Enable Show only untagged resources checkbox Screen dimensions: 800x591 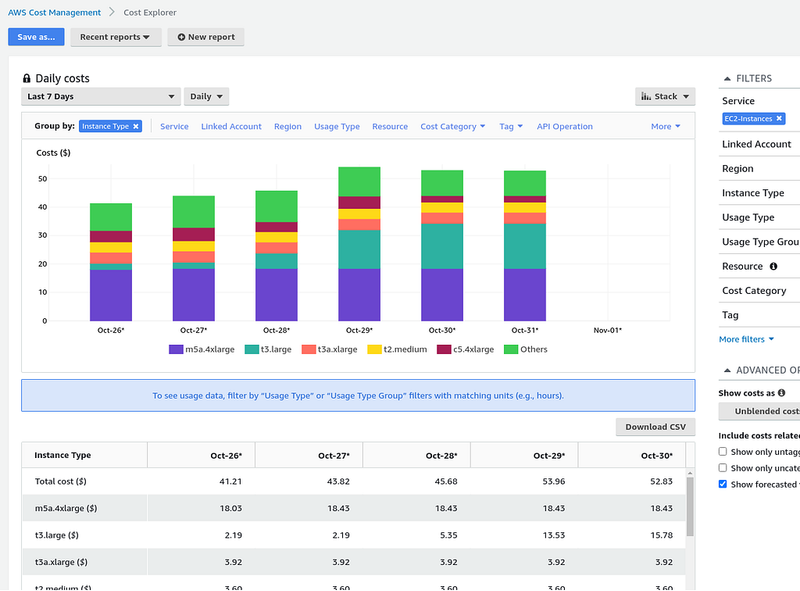tap(723, 451)
